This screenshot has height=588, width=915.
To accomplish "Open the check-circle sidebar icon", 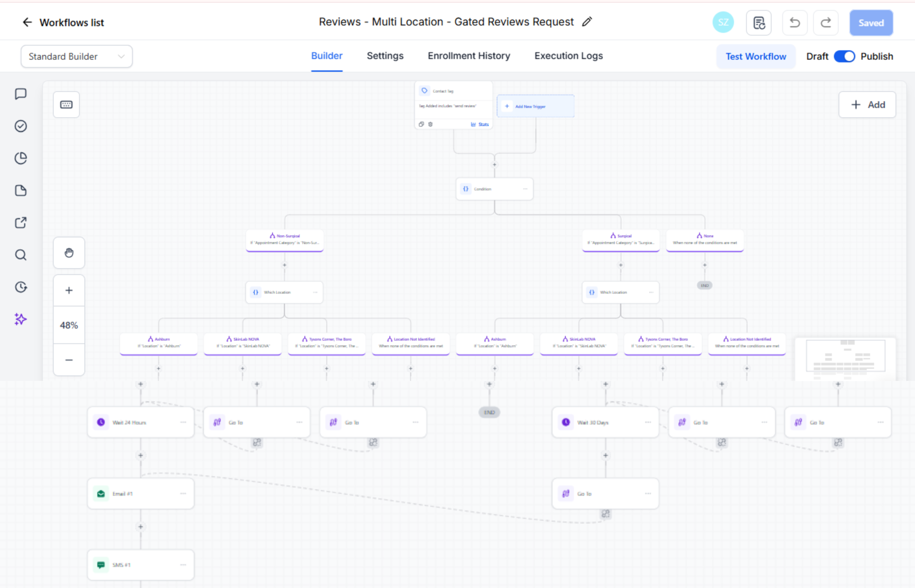I will [21, 126].
